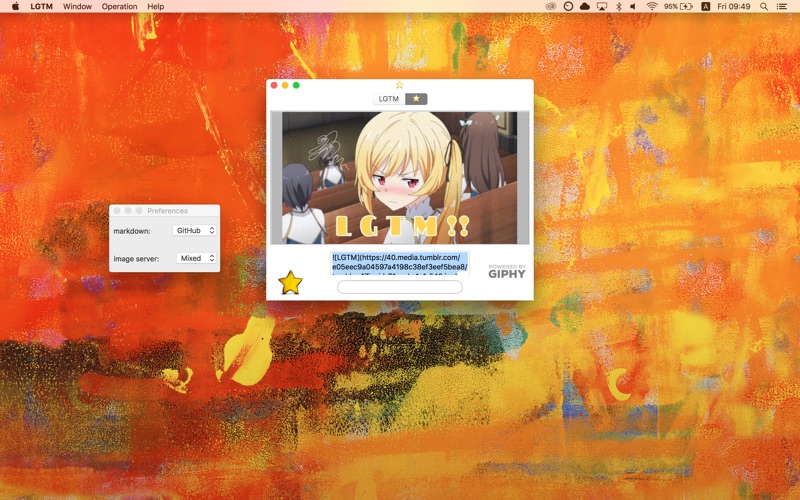Click the Wi-Fi status icon
The width and height of the screenshot is (800, 500).
point(652,7)
